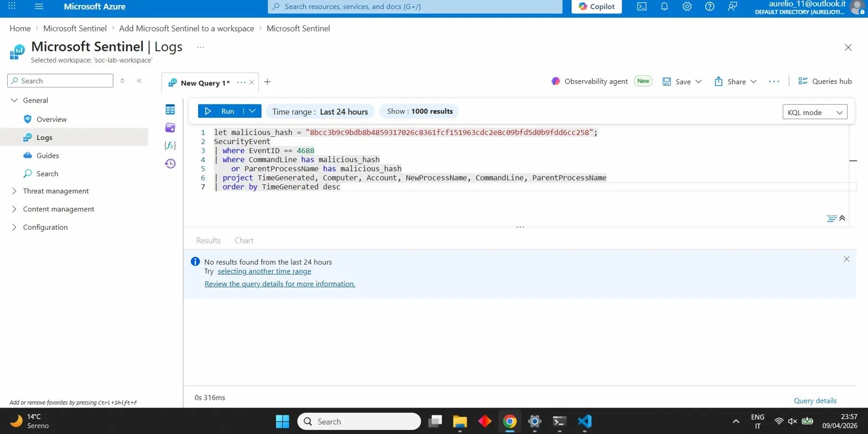Expand the Run button dropdown arrow
Viewport: 868px width, 434px height.
[252, 111]
